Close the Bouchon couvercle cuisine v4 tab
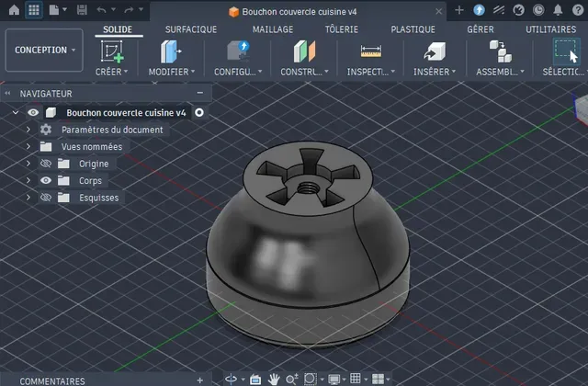 (x=439, y=12)
